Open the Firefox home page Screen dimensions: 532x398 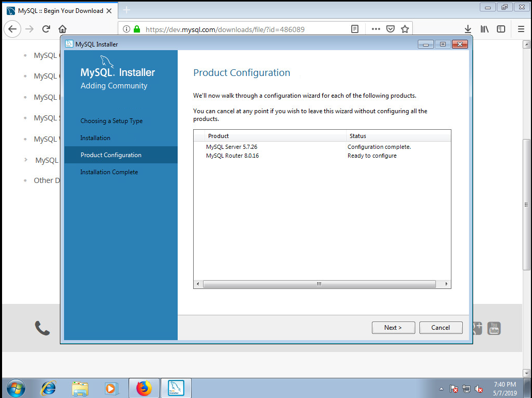pos(62,29)
